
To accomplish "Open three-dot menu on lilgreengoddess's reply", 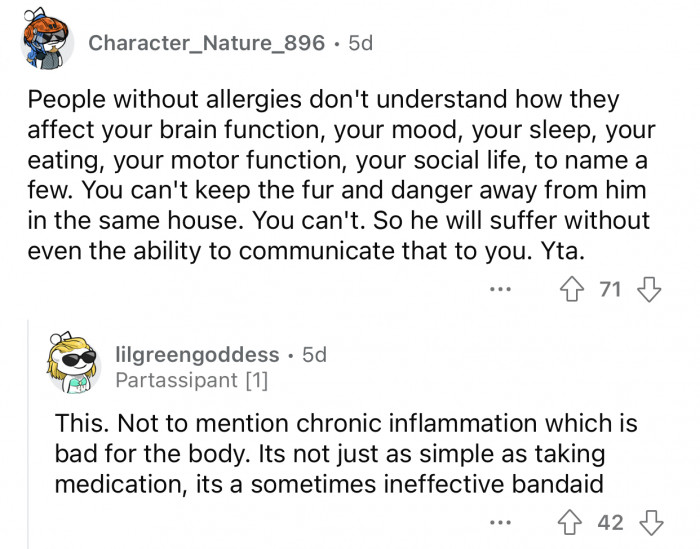I will [x=500, y=522].
